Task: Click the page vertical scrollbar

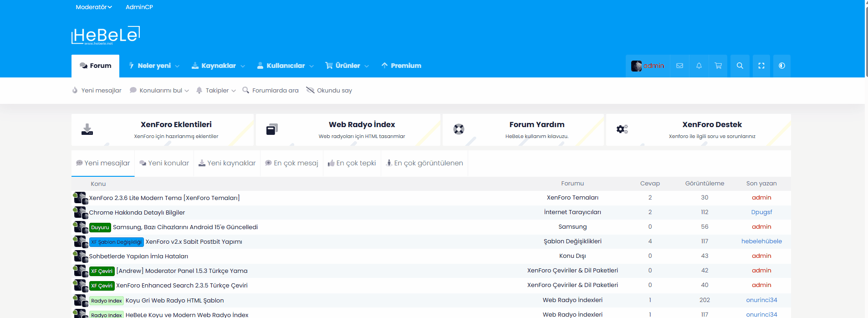Action: 866,159
